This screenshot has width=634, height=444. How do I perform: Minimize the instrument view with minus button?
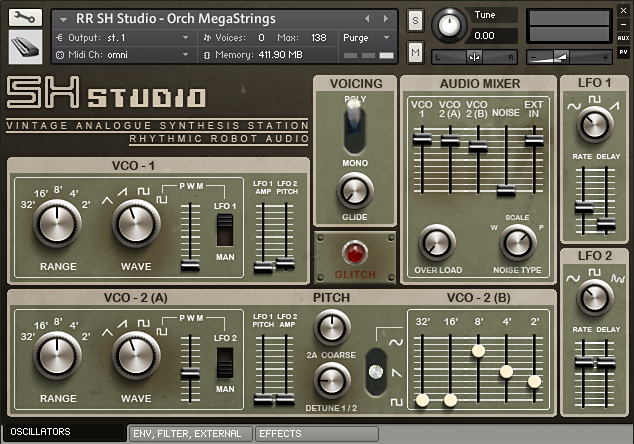point(623,24)
